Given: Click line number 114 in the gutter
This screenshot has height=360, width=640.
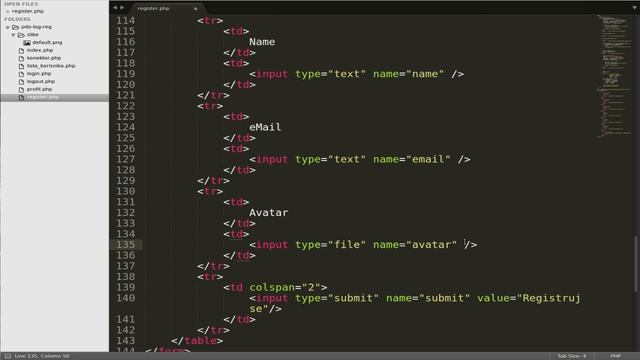Looking at the screenshot, I should click(x=126, y=20).
